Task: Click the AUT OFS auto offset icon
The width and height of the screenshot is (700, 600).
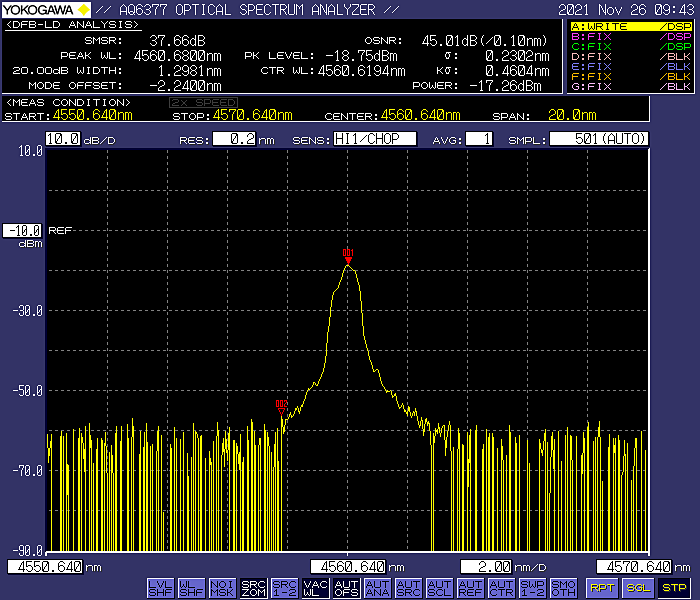Action: point(346,588)
